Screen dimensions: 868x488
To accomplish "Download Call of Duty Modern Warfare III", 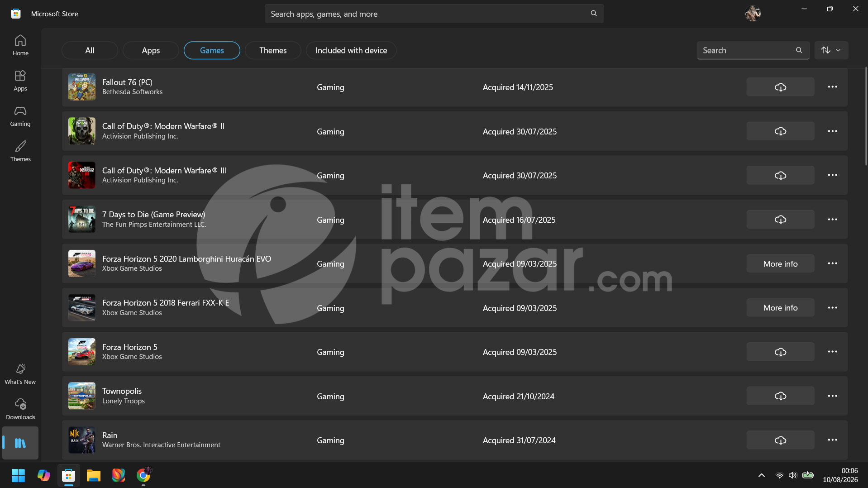I will (780, 175).
